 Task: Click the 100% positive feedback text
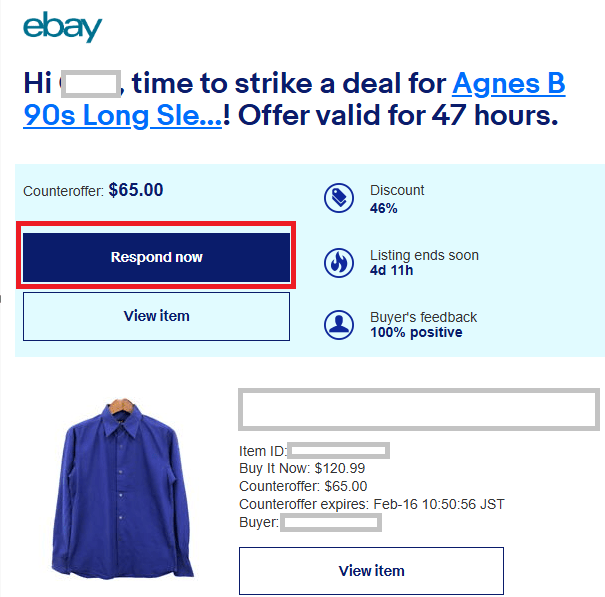416,332
